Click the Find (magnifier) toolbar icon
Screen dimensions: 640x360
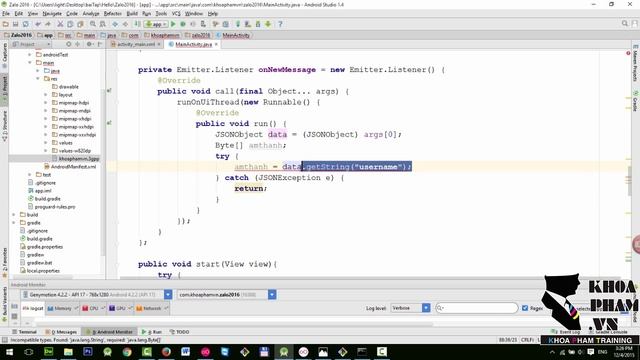pyautogui.click(x=93, y=24)
